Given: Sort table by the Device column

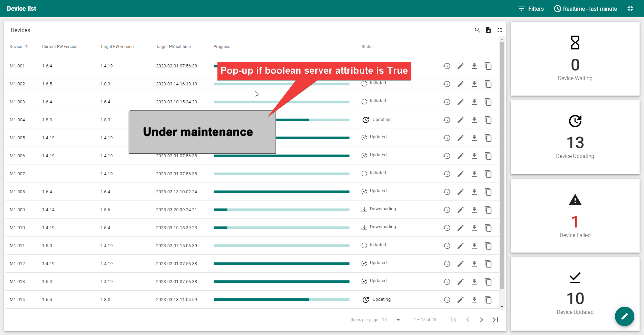Looking at the screenshot, I should (17, 46).
